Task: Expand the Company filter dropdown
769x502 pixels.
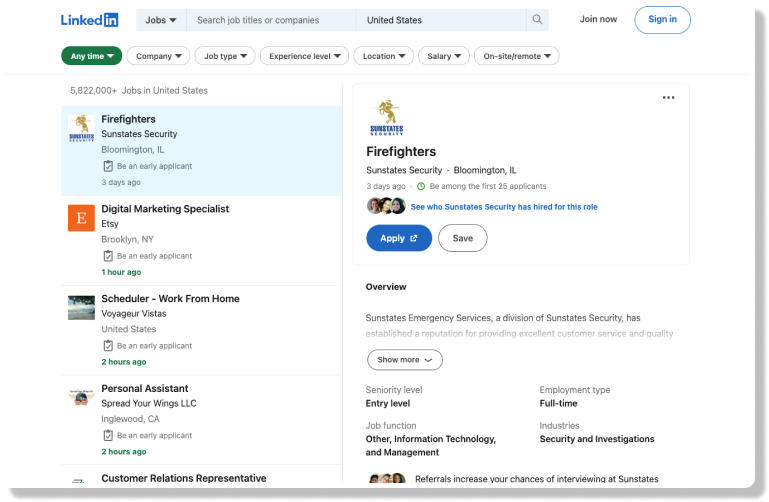Action: (158, 56)
